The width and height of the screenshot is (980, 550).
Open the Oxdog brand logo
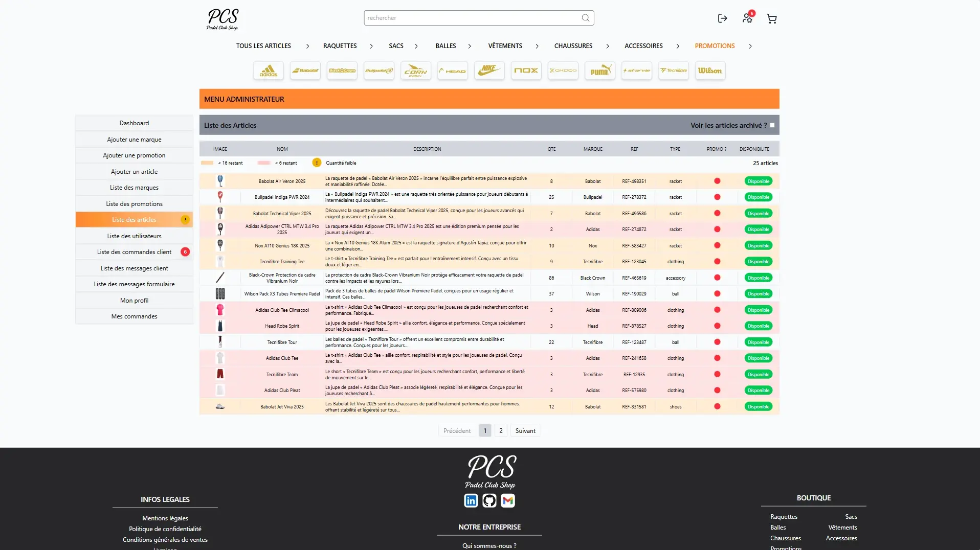563,71
